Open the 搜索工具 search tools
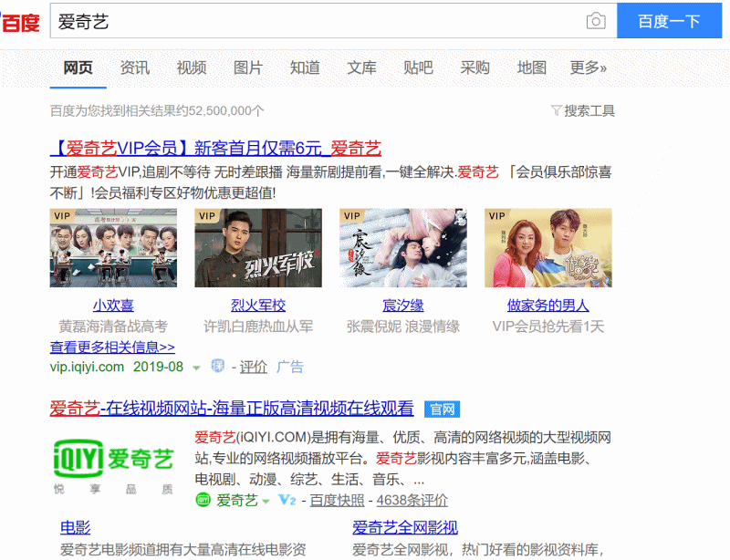 coord(589,110)
